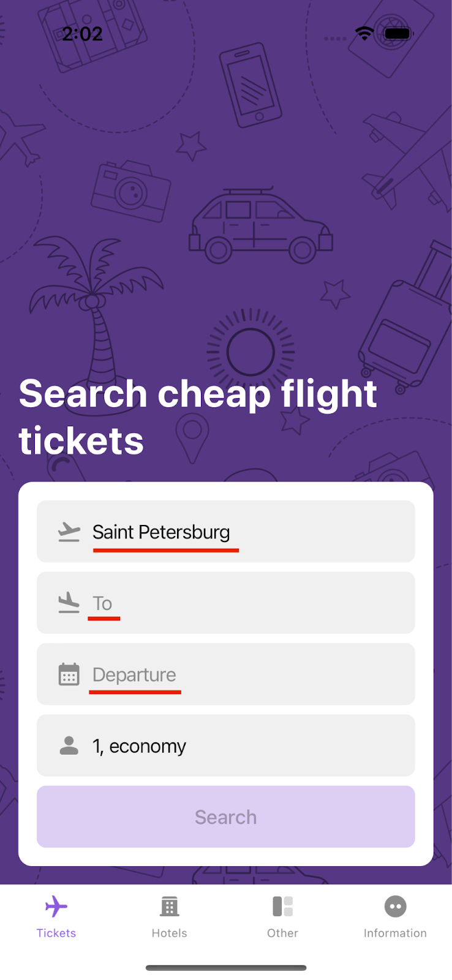Go to the Information tab label
This screenshot has height=980, width=452.
click(395, 933)
